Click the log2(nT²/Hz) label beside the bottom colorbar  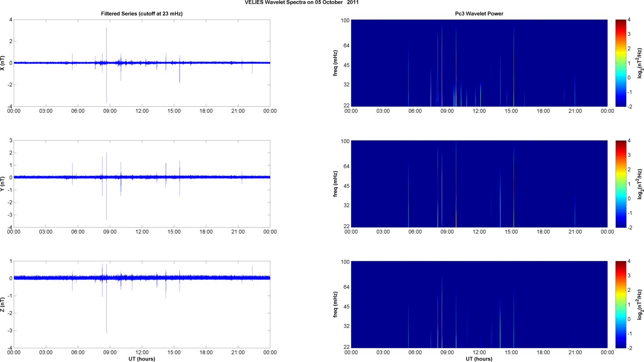tap(640, 305)
